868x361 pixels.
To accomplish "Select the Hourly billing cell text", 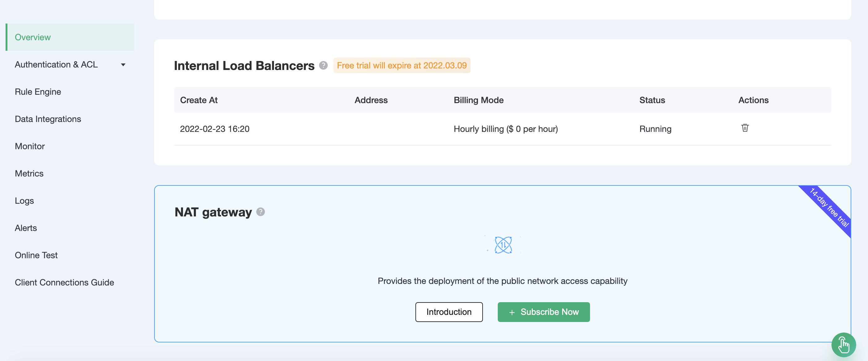I will click(x=506, y=129).
